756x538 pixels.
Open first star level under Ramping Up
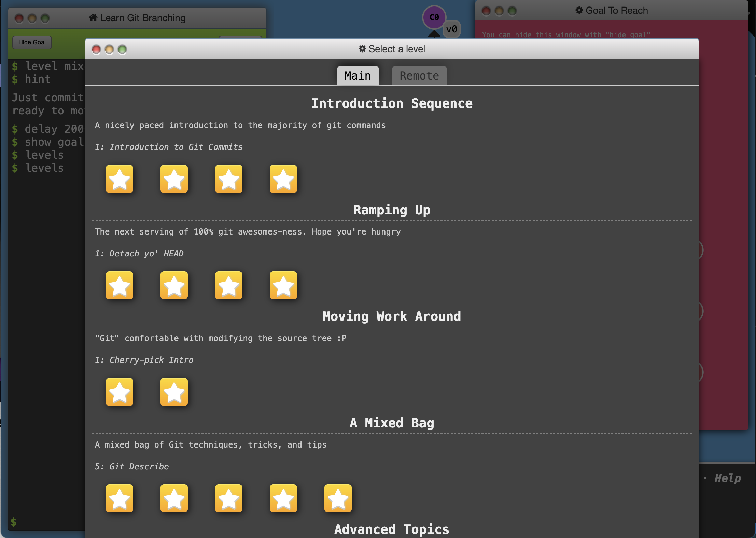pyautogui.click(x=120, y=285)
